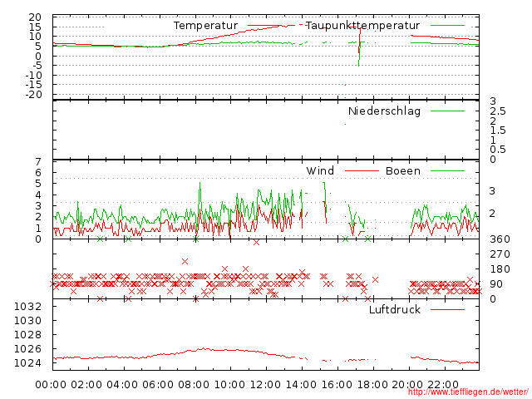Click the 1028 pressure axis value
Image resolution: width=532 pixels, height=399 pixels.
point(27,334)
